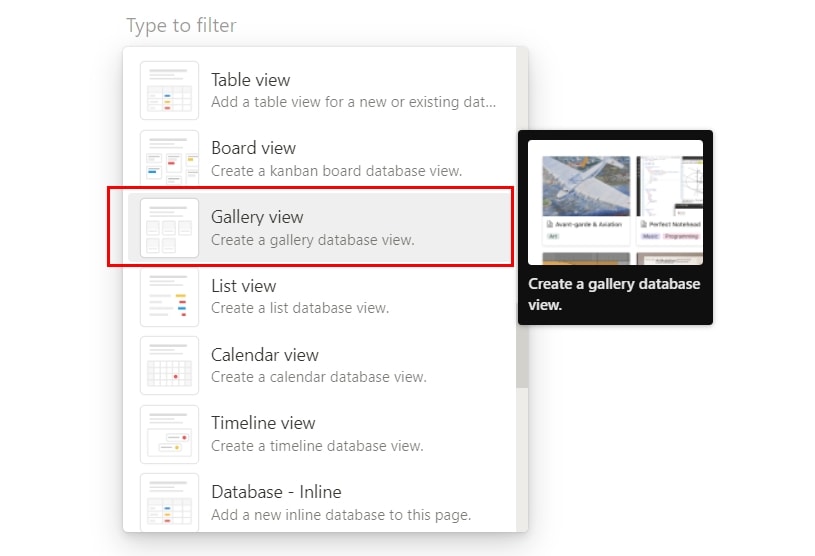Click the Gallery view grid icon
This screenshot has height=556, width=815.
[169, 228]
